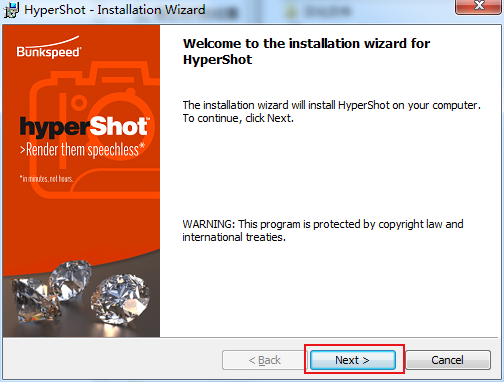The image size is (504, 382).
Task: Click the 'To continue, click Next.' text
Action: click(238, 118)
